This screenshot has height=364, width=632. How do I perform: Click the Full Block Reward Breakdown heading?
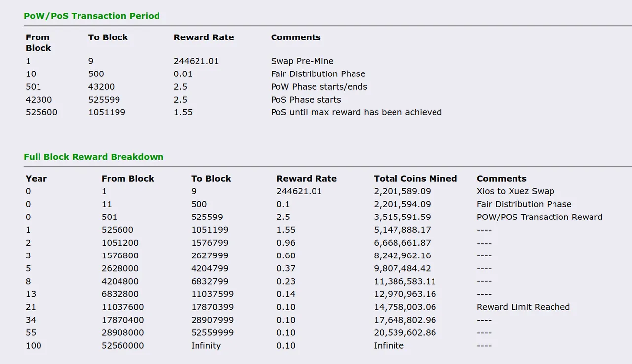click(x=93, y=157)
